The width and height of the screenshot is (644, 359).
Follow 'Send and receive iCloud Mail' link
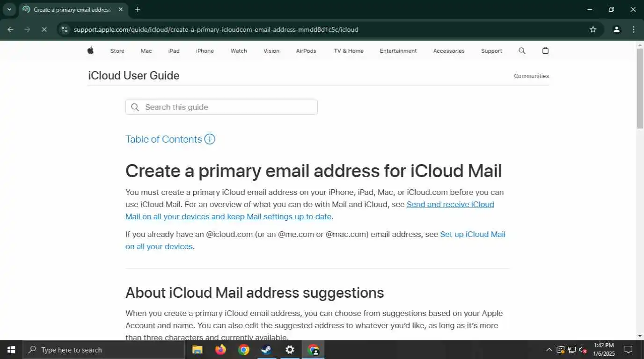(x=310, y=210)
